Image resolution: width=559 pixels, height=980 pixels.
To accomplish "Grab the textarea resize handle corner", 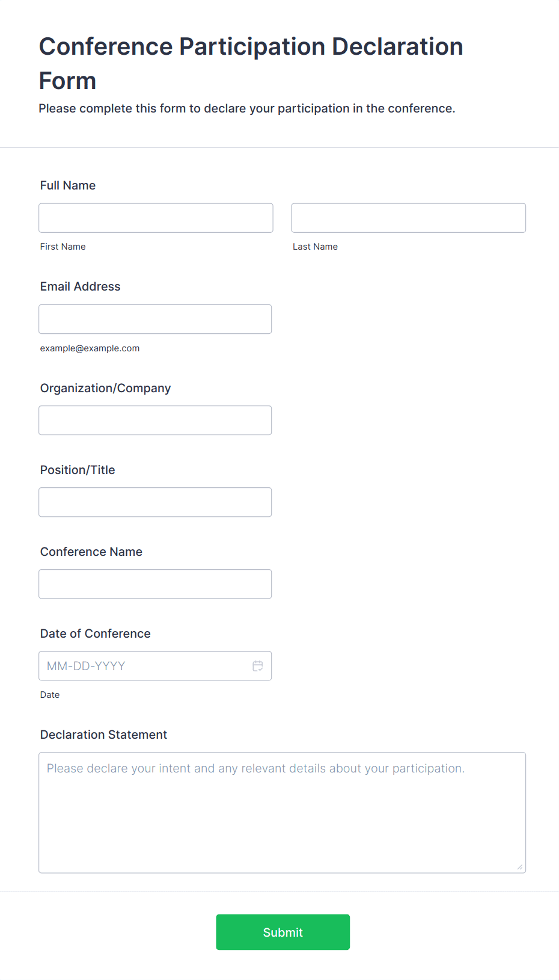I will coord(520,867).
